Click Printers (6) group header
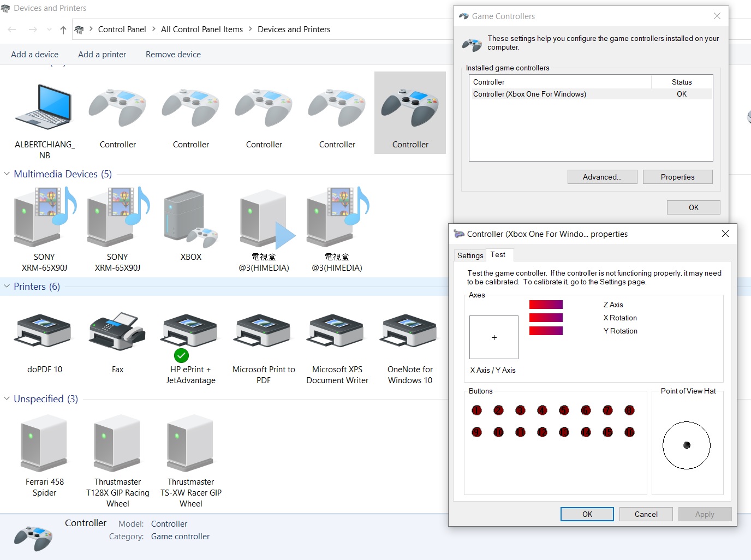Viewport: 751px width, 560px height. 37,286
